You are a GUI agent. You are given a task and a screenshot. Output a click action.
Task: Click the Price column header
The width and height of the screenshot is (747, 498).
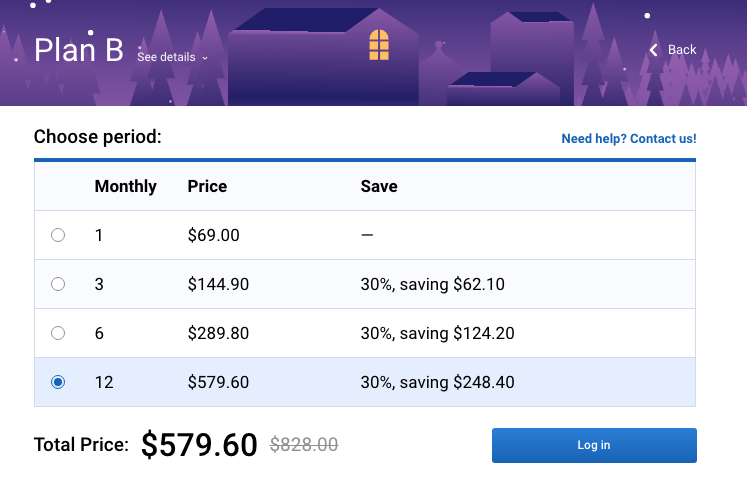[207, 186]
